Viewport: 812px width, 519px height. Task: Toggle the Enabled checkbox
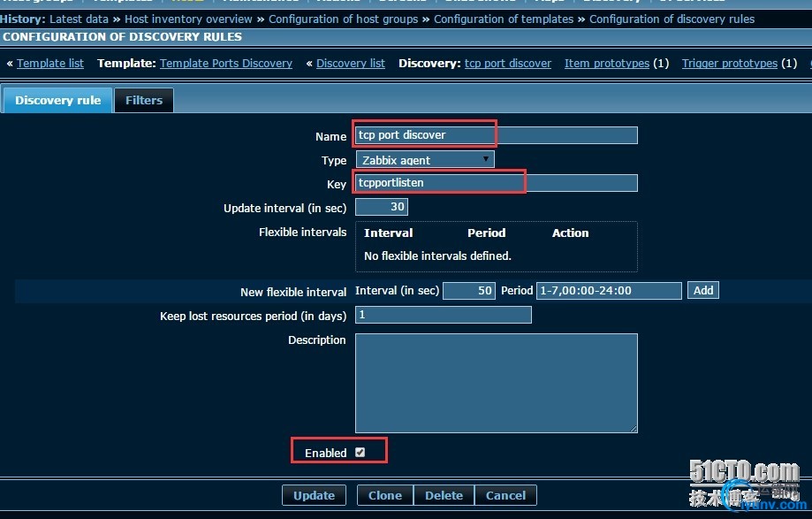point(360,452)
